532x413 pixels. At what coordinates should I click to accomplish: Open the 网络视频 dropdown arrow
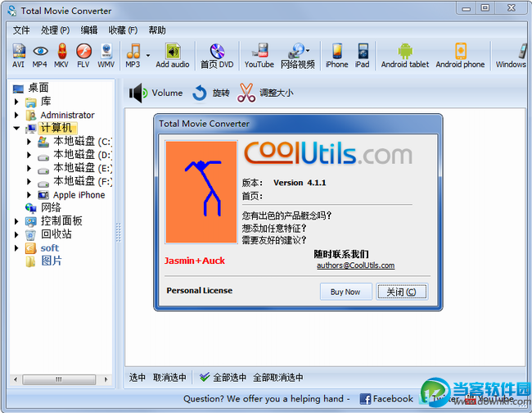pos(308,51)
